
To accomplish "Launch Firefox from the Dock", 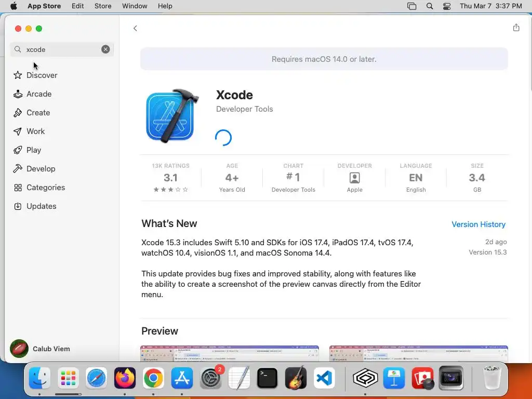I will (125, 378).
